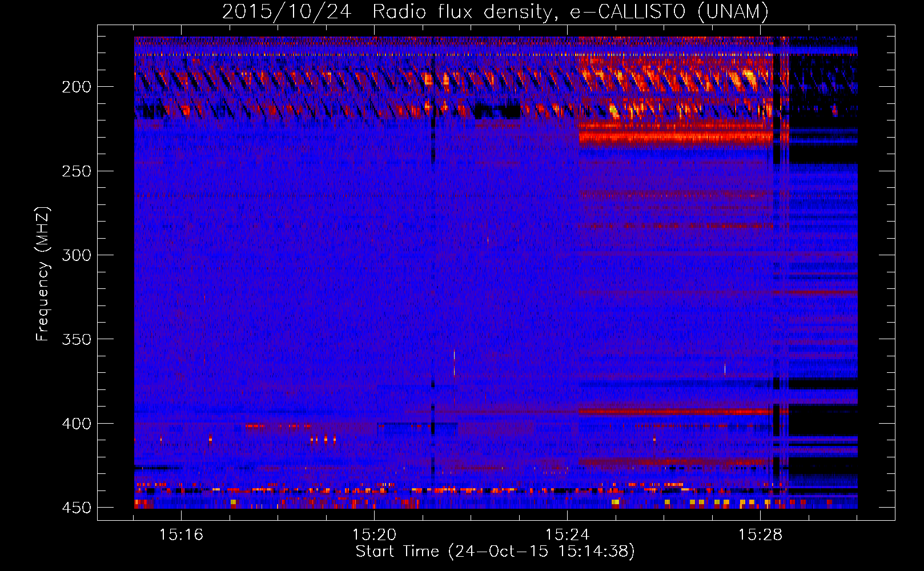
Task: Click the 15:20 time tick label
Action: pyautogui.click(x=374, y=535)
